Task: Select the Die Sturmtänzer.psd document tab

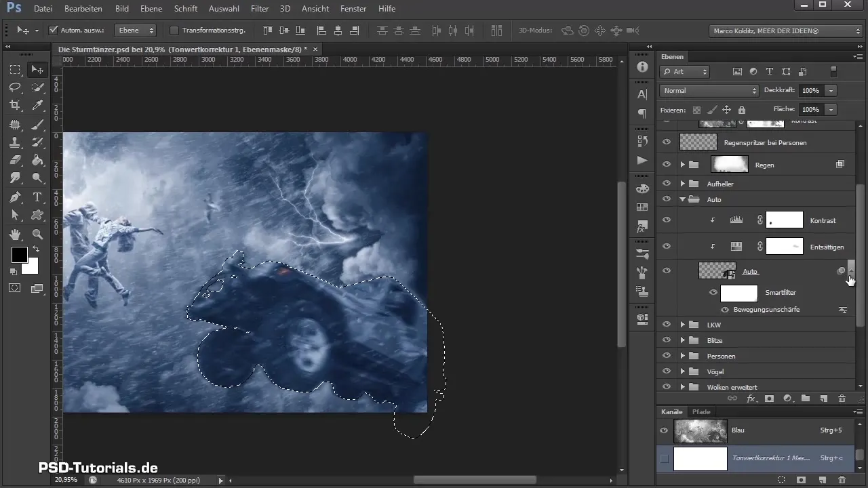Action: pos(183,49)
